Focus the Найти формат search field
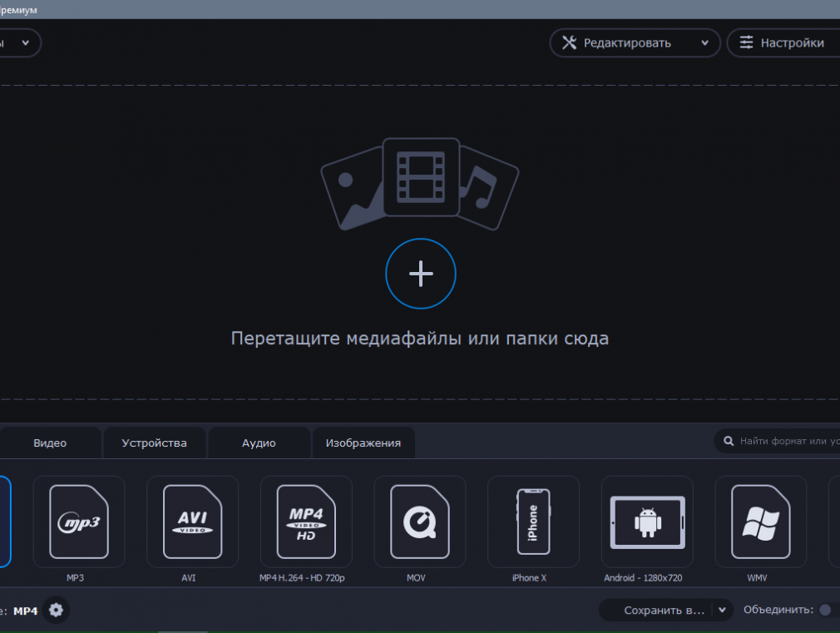 [x=778, y=441]
